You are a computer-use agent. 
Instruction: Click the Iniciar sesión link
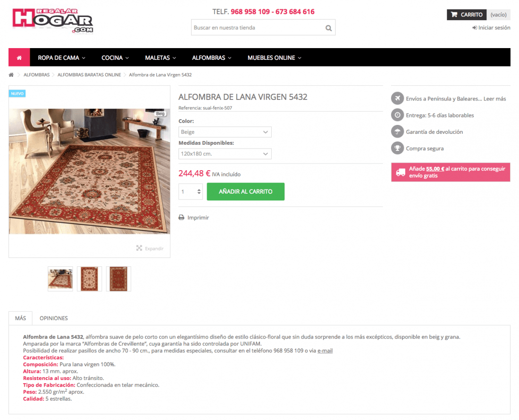pyautogui.click(x=491, y=28)
